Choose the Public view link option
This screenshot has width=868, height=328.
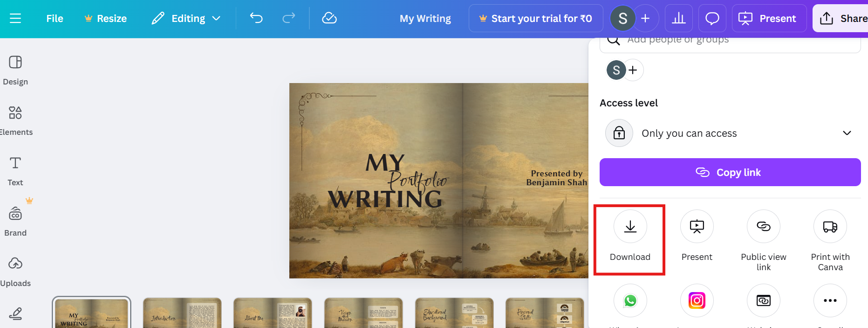[x=764, y=240]
